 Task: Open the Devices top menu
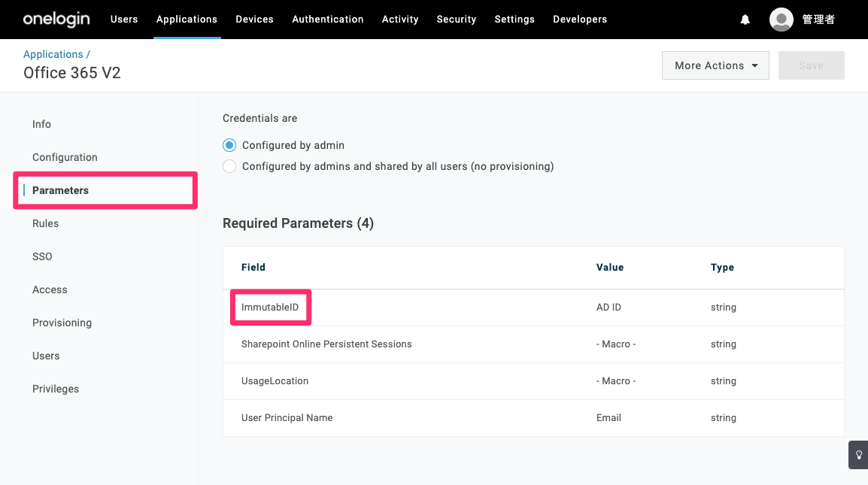[x=255, y=20]
